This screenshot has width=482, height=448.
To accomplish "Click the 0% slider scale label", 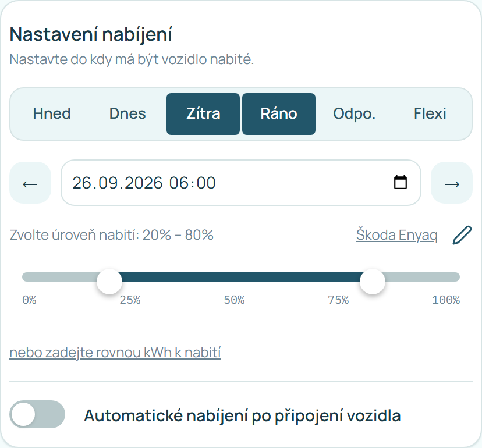I will [29, 300].
